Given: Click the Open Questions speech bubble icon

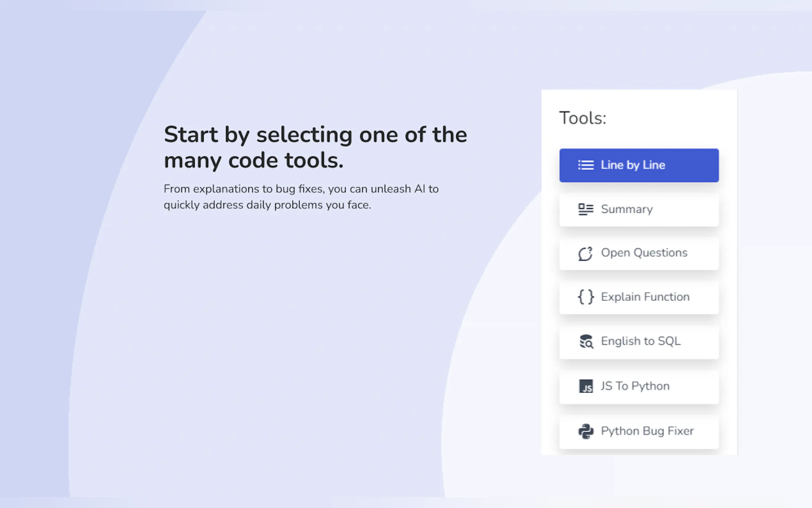Looking at the screenshot, I should (585, 254).
